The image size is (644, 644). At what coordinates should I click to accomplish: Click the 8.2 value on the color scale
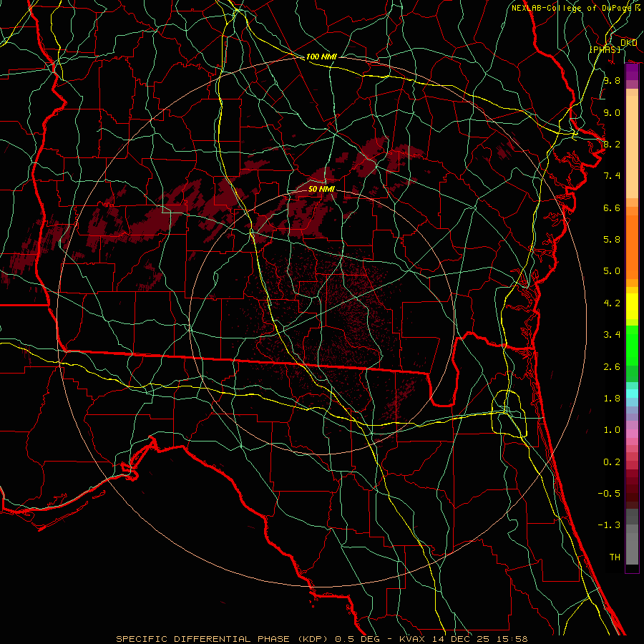click(612, 144)
